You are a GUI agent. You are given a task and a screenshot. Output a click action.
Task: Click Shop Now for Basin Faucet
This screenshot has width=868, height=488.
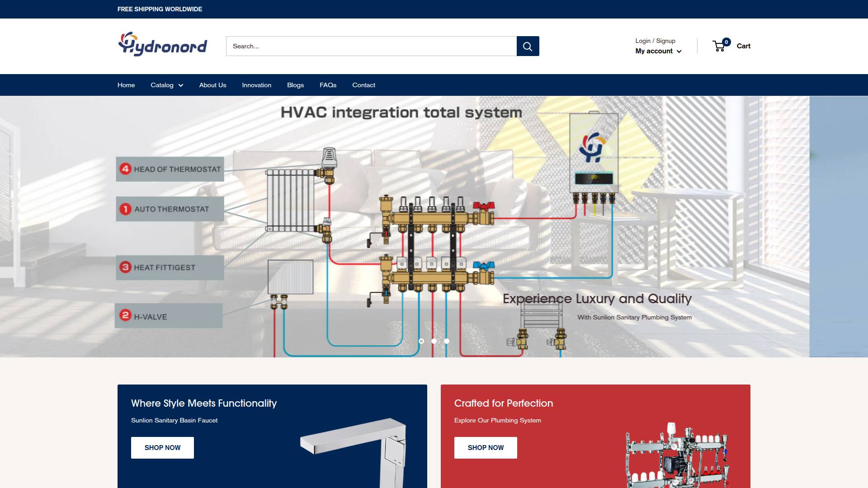click(162, 447)
